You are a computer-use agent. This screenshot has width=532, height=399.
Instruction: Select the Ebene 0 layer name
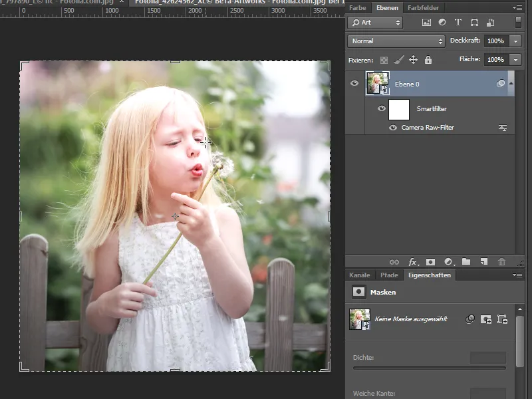click(x=407, y=84)
